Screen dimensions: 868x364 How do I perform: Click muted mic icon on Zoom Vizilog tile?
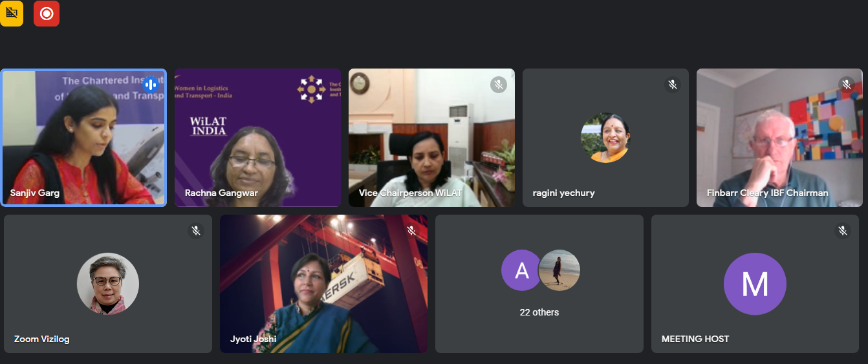[x=196, y=231]
